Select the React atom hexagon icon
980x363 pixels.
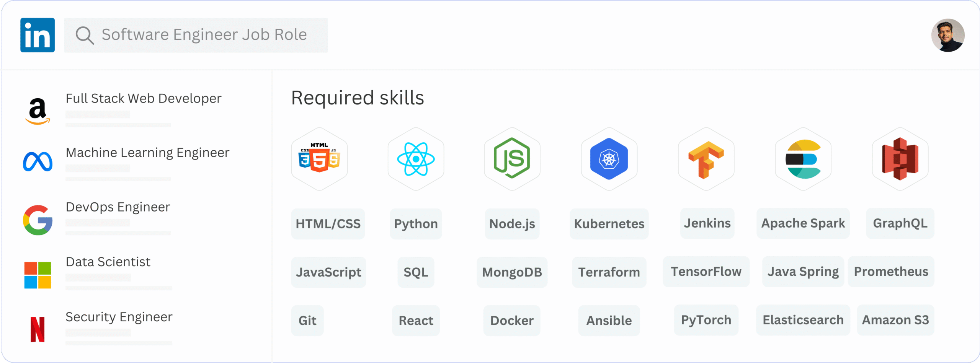416,159
